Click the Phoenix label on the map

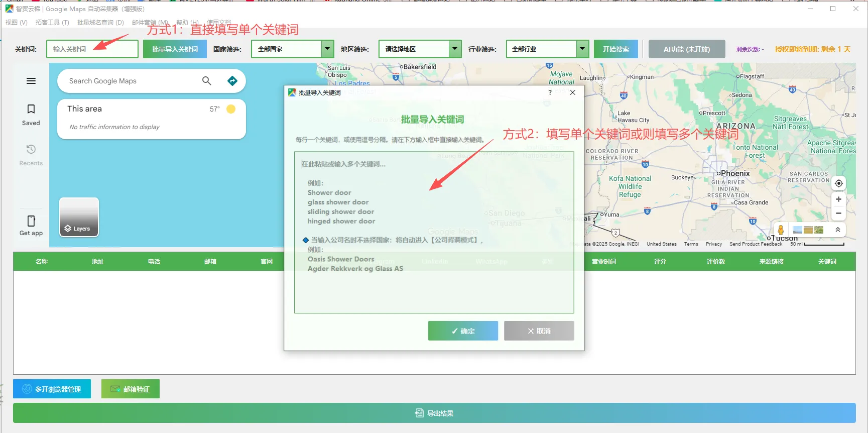(735, 173)
